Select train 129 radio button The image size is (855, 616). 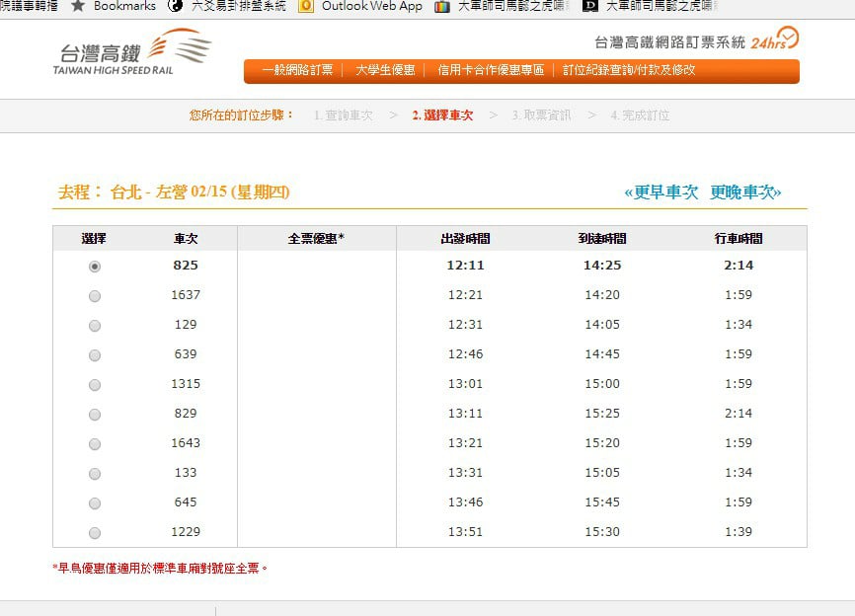tap(95, 326)
